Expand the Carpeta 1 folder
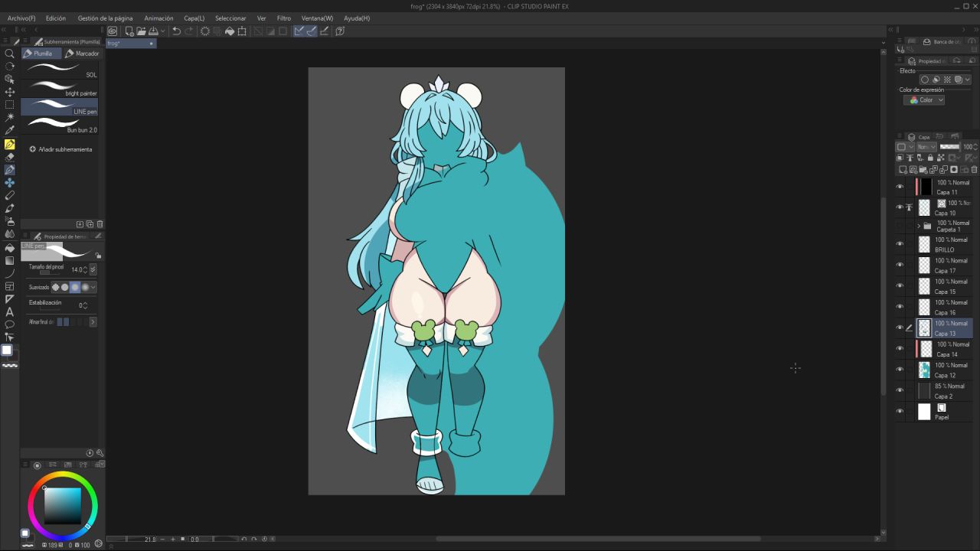 tap(919, 226)
